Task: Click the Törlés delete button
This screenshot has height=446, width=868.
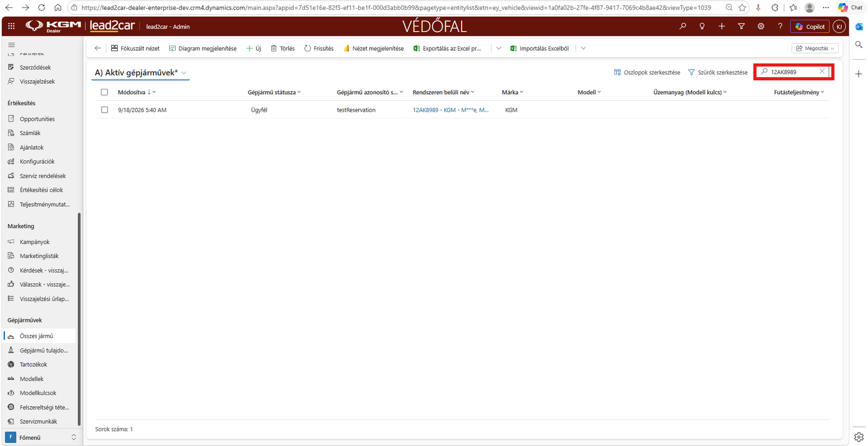Action: pyautogui.click(x=282, y=48)
